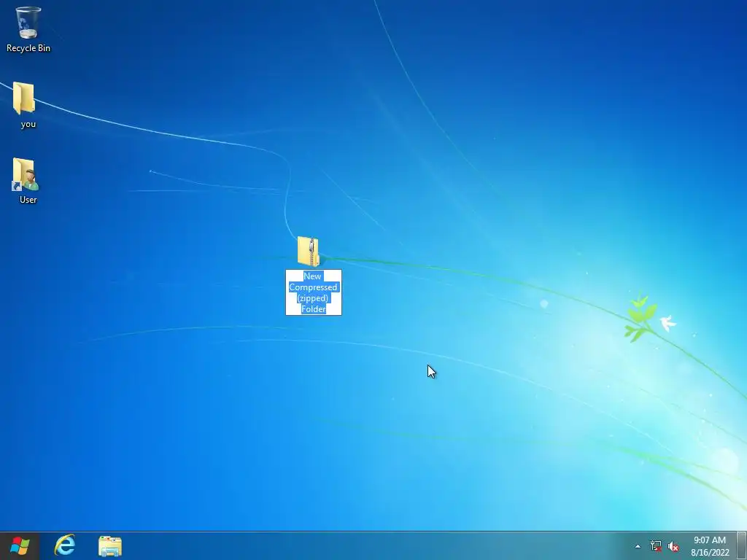Select the 'Recycle Bin' label text

click(x=28, y=48)
